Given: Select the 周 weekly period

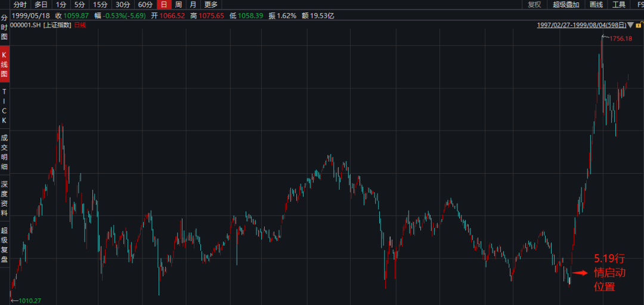Looking at the screenshot, I should click(178, 5).
